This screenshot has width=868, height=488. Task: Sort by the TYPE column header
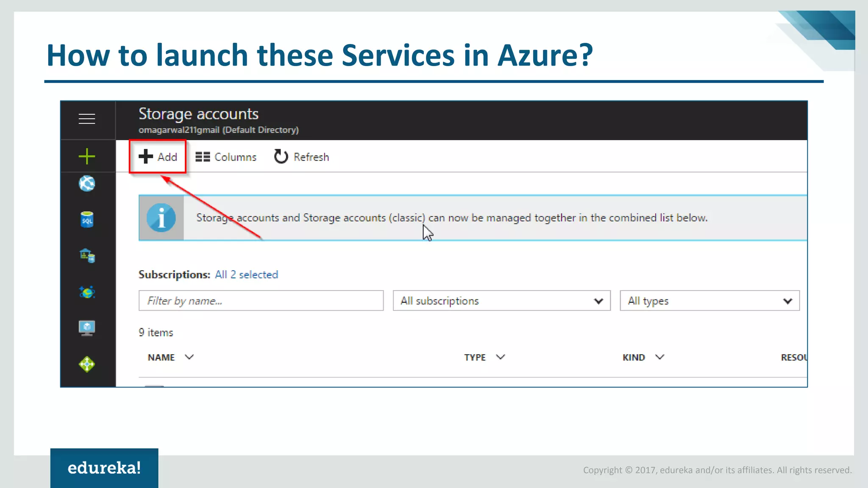point(484,358)
